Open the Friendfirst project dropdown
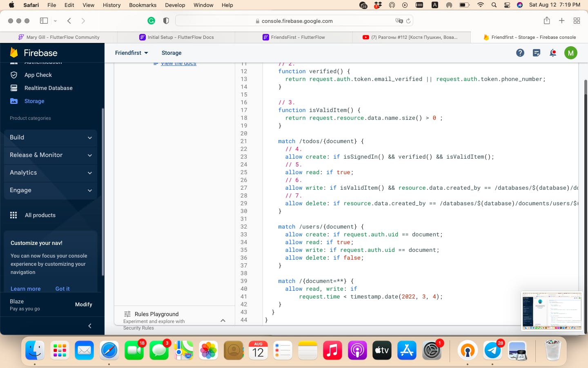This screenshot has width=588, height=368. [131, 53]
